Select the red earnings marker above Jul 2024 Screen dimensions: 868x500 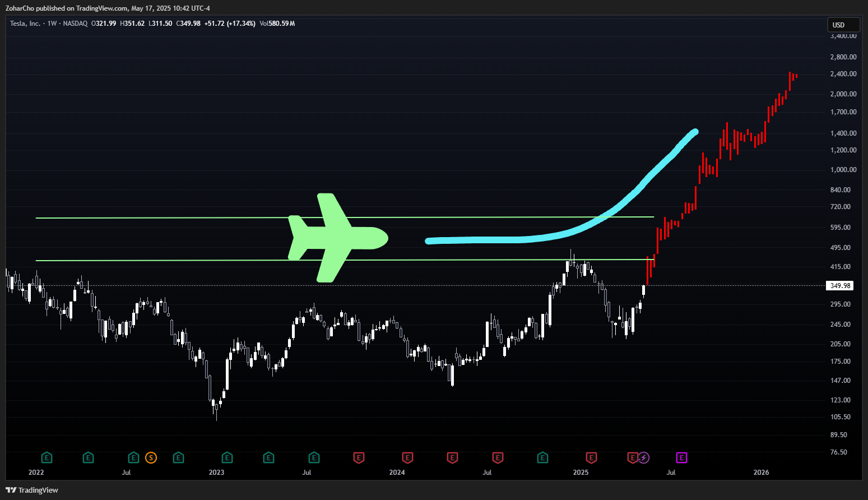coord(497,458)
